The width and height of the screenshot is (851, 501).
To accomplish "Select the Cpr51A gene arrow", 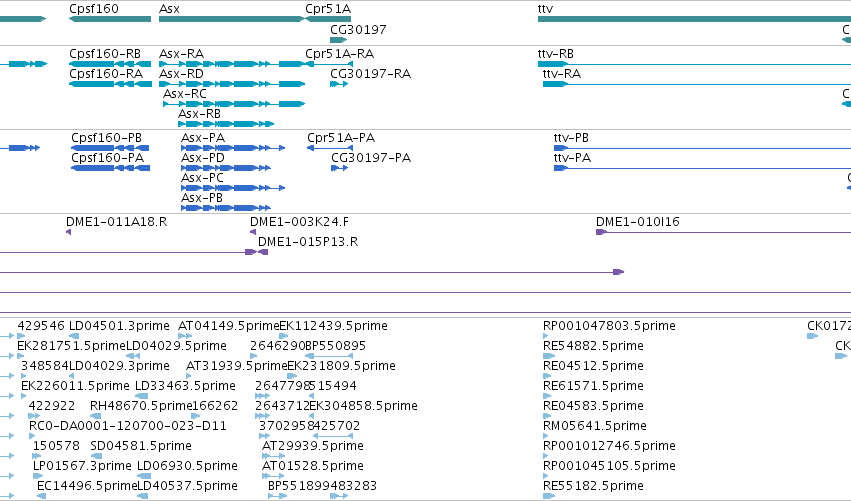I will click(328, 19).
